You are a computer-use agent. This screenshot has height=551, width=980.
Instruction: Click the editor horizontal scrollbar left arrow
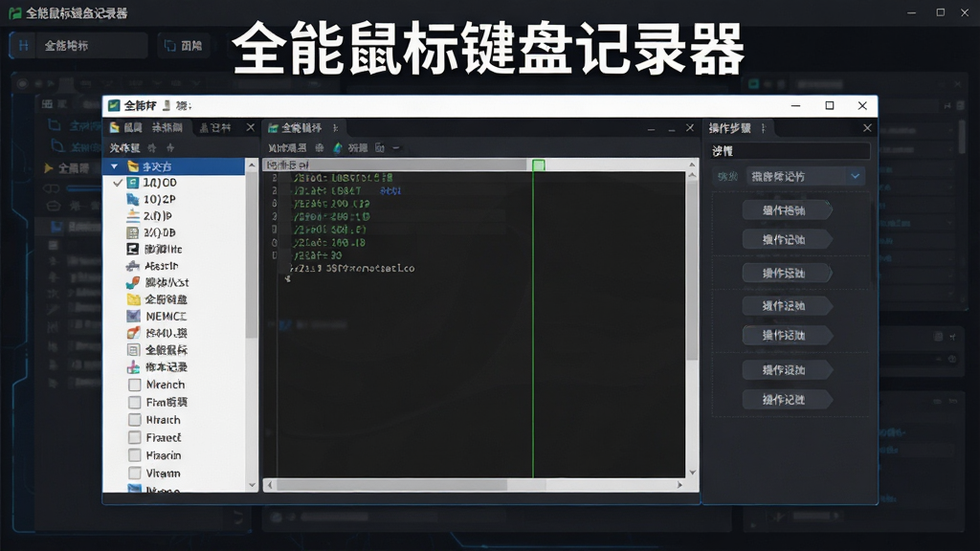(270, 485)
